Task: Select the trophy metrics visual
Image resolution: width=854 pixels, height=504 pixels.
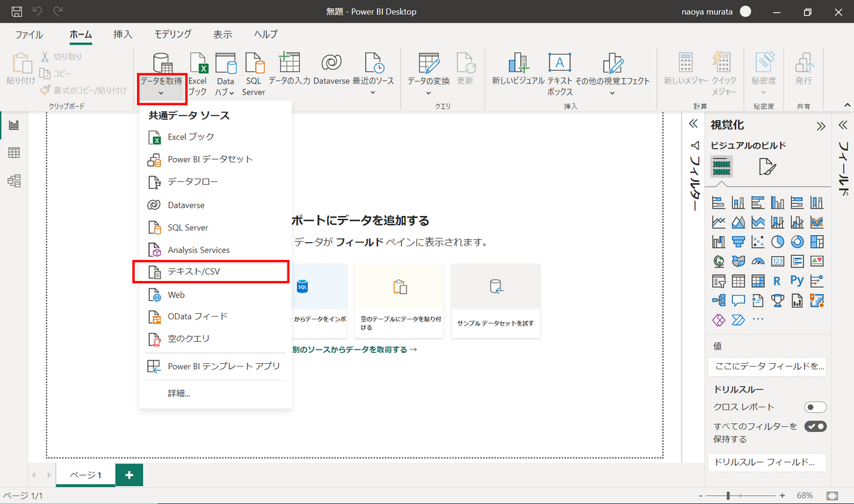Action: (777, 300)
